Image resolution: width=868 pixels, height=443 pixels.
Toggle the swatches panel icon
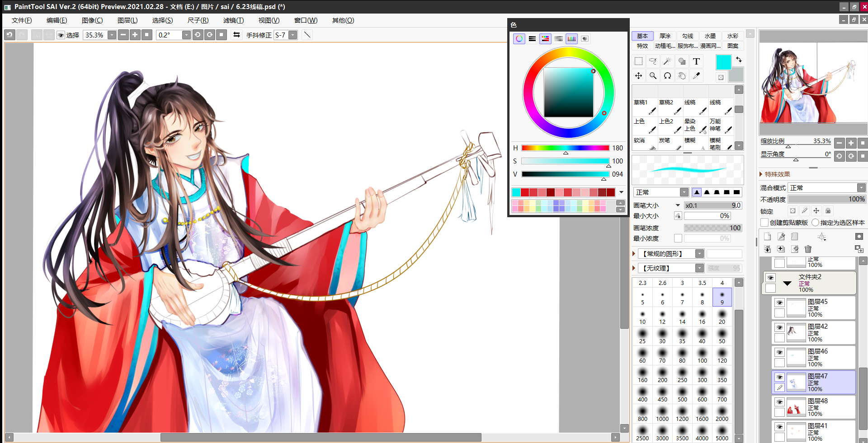tap(571, 39)
